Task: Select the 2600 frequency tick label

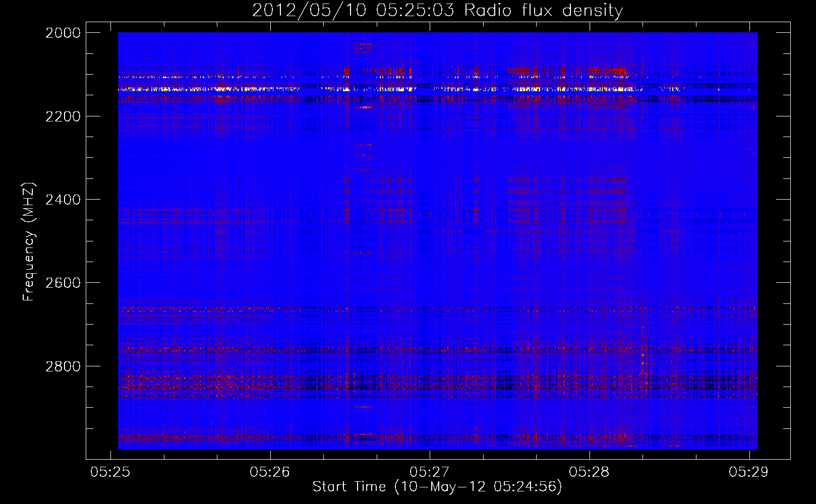Action: (63, 283)
